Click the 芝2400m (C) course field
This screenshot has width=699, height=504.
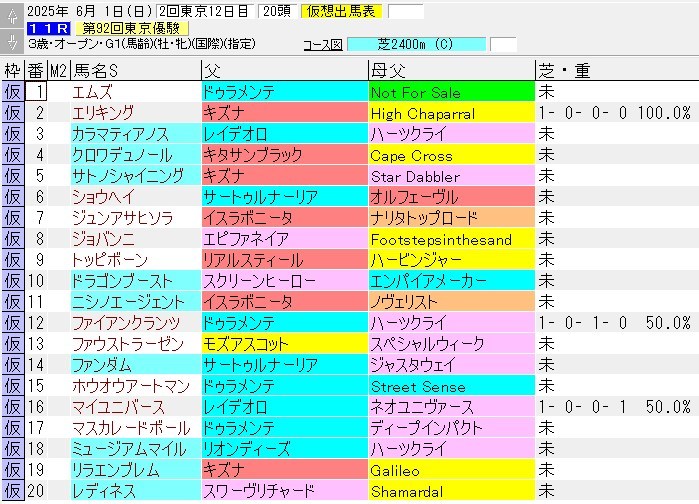416,45
